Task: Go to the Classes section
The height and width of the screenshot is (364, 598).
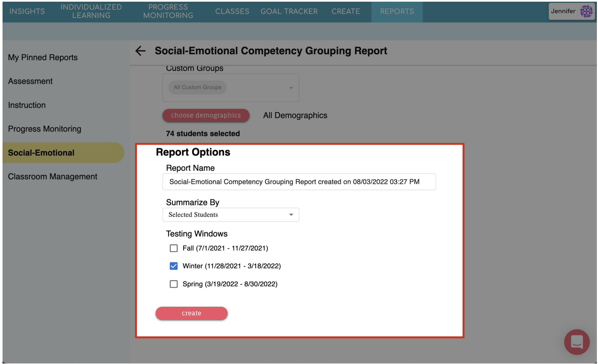Action: [x=232, y=11]
